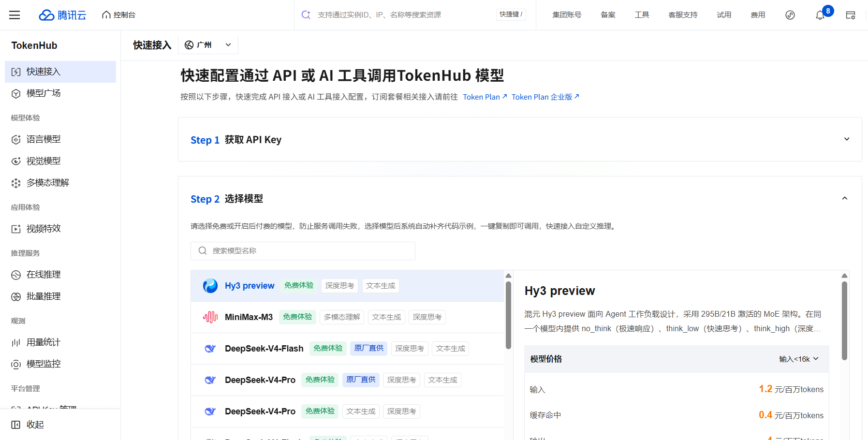Click the 用量统计 chart icon
The width and height of the screenshot is (868, 440).
16,343
